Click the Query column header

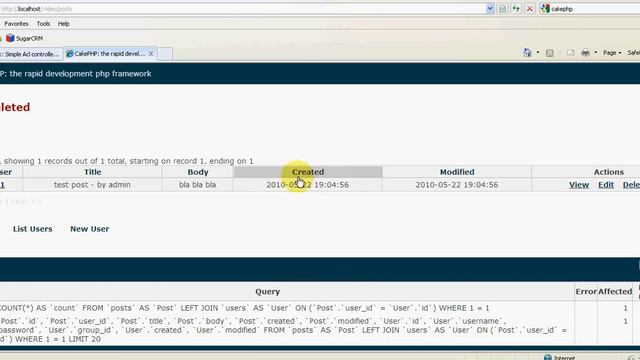[x=267, y=291]
